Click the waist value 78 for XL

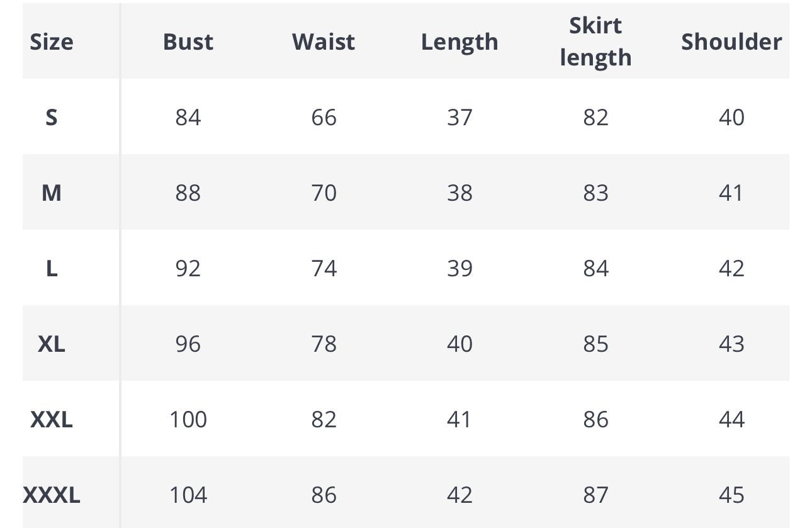[324, 344]
